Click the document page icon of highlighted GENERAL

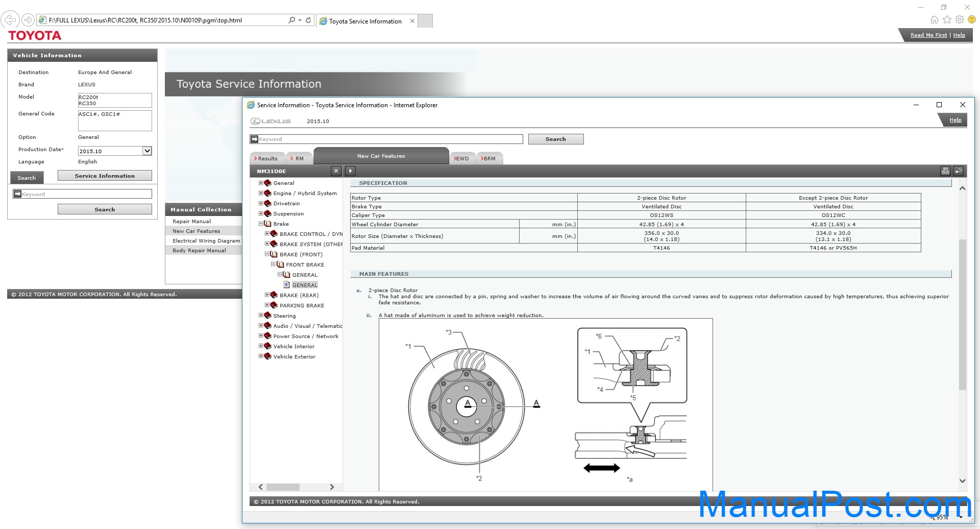(286, 285)
